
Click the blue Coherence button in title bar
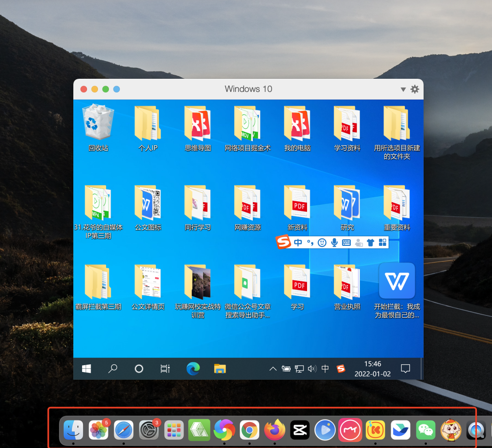coord(117,89)
